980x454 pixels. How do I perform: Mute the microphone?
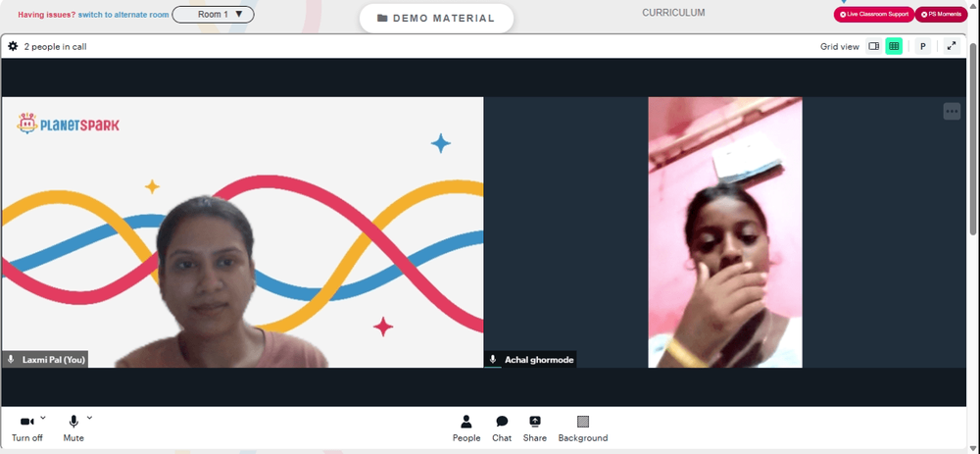[x=73, y=429]
